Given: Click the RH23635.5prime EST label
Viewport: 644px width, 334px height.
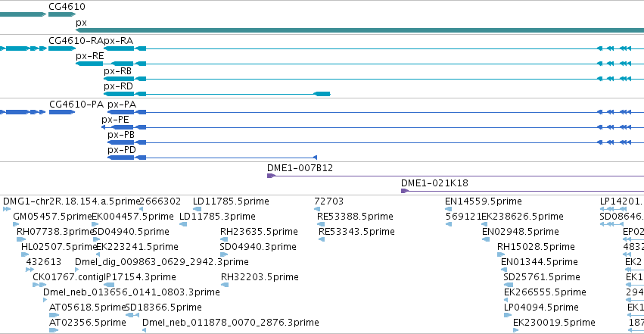Looking at the screenshot, I should click(x=259, y=232).
